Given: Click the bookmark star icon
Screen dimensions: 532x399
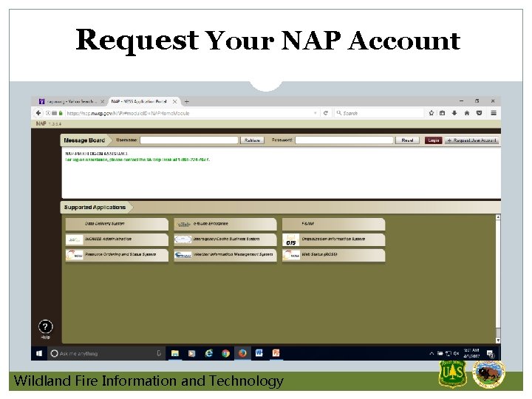Looking at the screenshot, I should (432, 113).
